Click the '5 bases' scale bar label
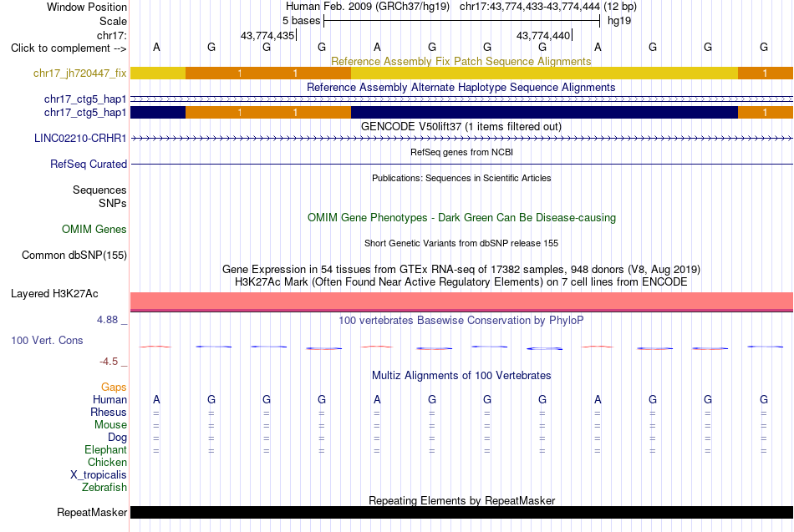This screenshot has width=794, height=532. click(301, 21)
